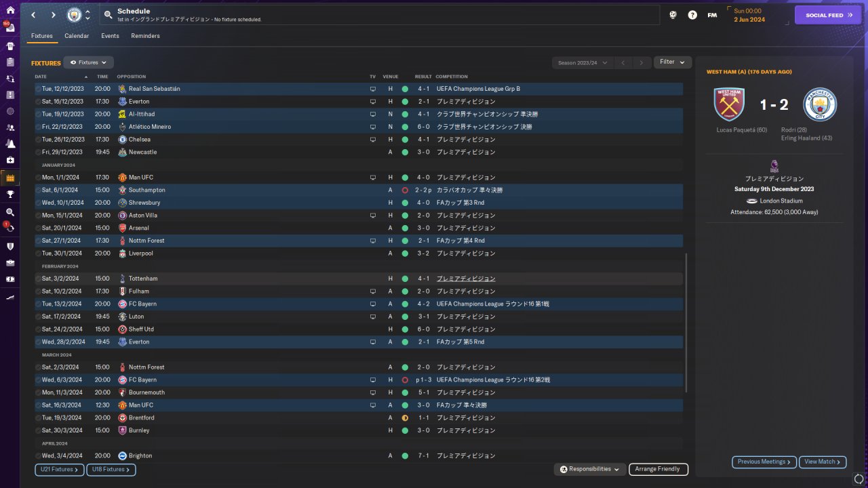Click the Arrange Friendly button
This screenshot has height=488, width=868.
tap(658, 469)
